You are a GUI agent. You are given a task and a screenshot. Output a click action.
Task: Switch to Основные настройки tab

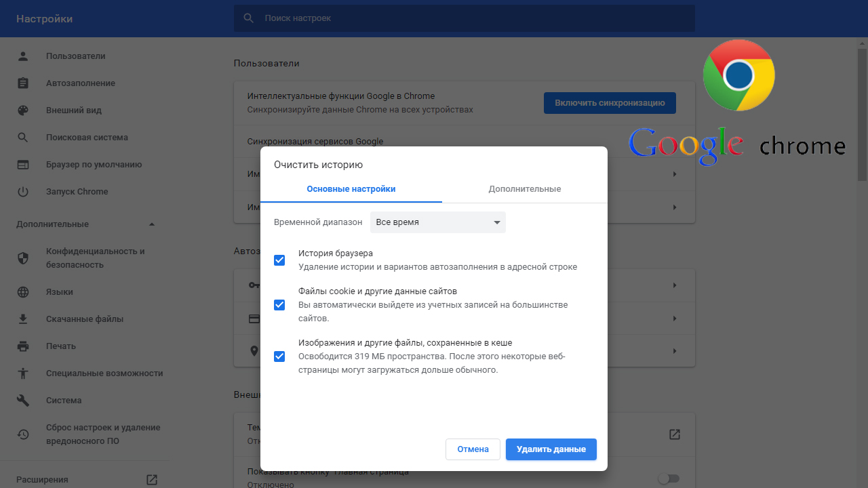coord(351,189)
